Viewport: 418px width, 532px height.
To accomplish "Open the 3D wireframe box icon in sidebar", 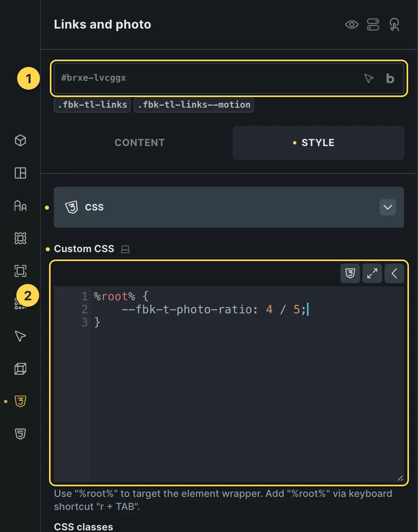I will [20, 369].
